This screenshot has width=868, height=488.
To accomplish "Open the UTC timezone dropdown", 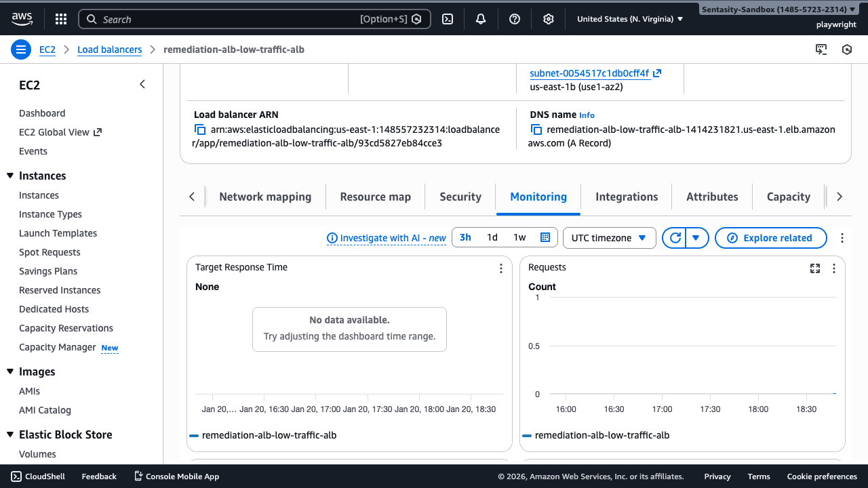I will [x=608, y=237].
